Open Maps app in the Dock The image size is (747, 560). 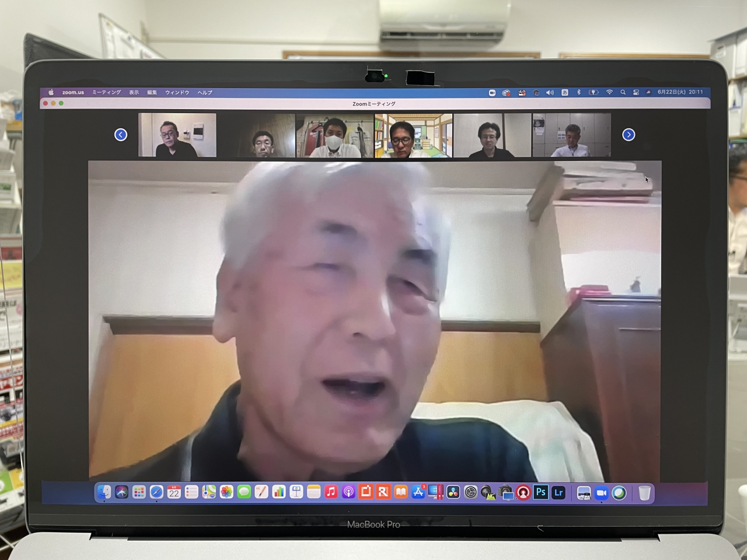coord(209,492)
